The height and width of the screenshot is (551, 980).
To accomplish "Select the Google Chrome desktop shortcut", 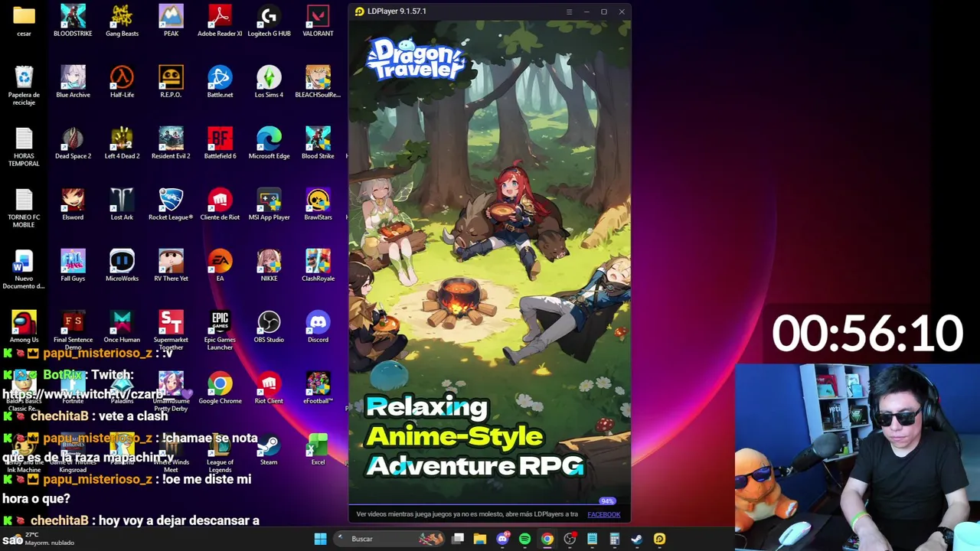I will (220, 388).
